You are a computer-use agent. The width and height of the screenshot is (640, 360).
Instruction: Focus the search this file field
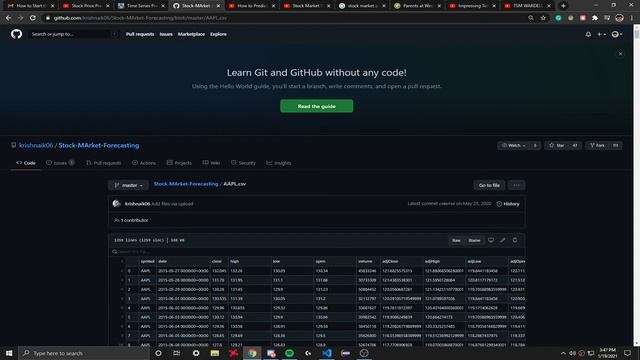(316, 252)
